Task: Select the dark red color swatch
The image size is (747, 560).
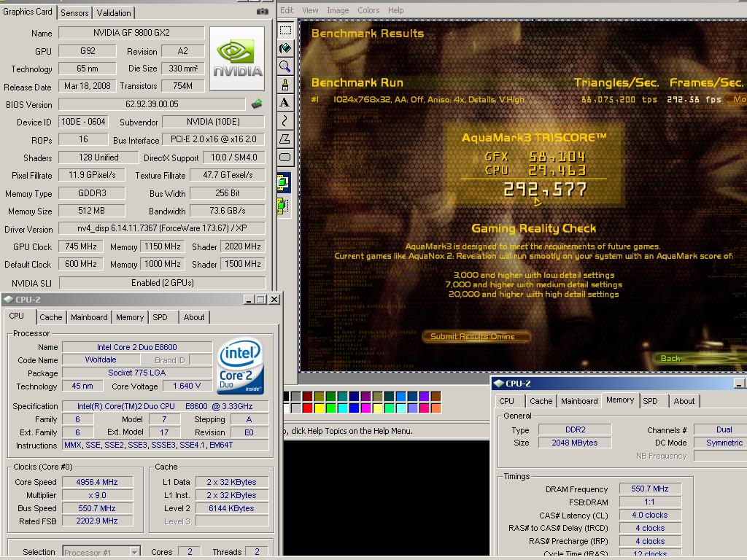Action: (307, 396)
